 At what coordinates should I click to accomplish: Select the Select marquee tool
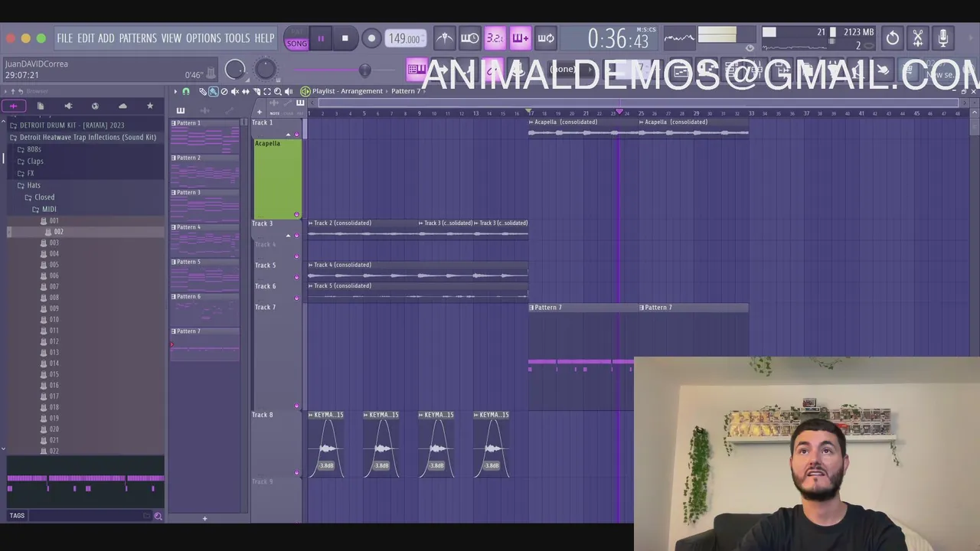tap(267, 91)
